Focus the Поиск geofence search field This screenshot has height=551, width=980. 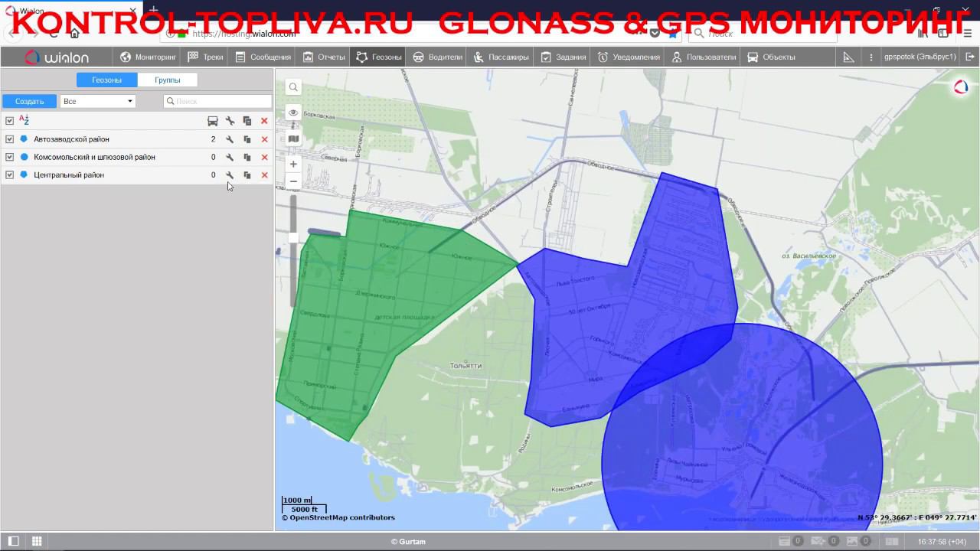click(x=217, y=101)
